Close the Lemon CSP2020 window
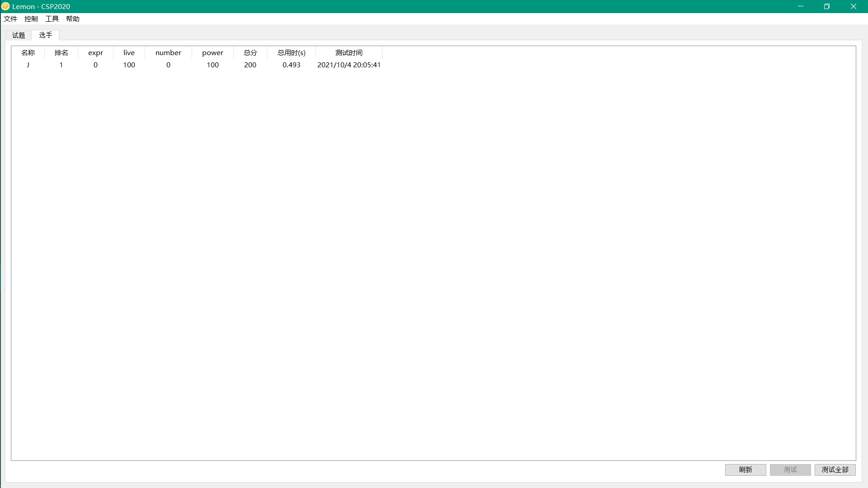This screenshot has height=488, width=868. [x=854, y=6]
